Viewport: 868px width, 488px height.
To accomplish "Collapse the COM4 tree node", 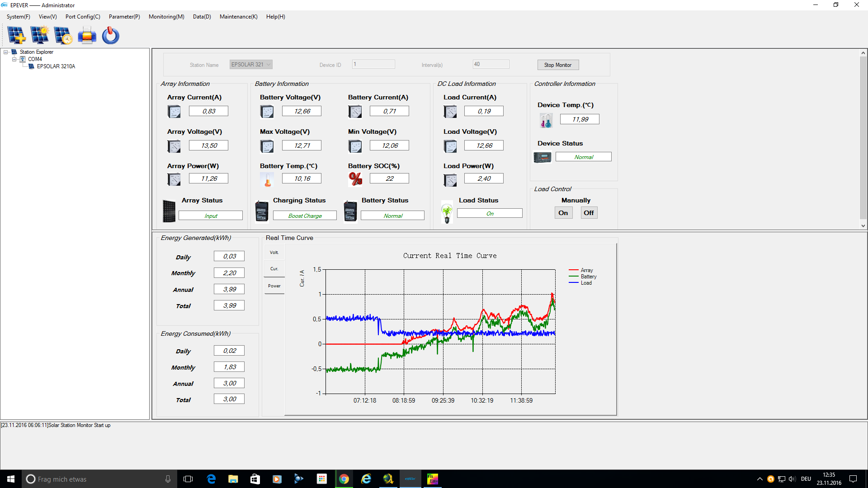I will (14, 59).
